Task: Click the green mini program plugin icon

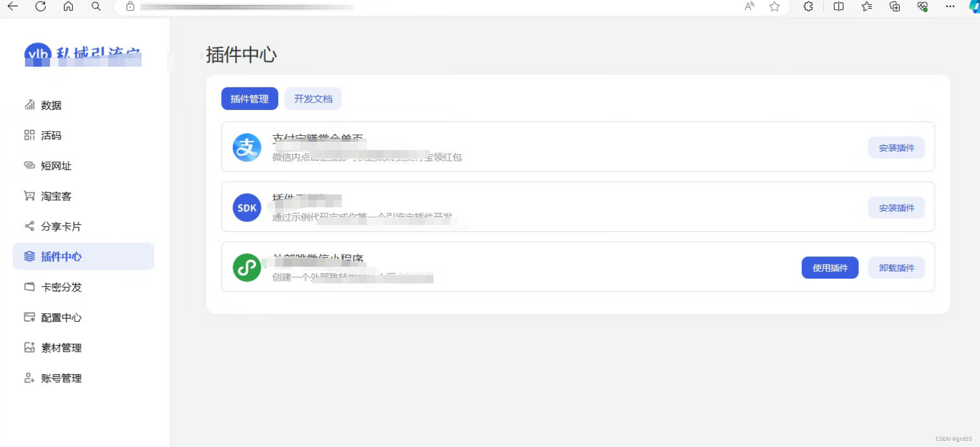Action: (x=247, y=267)
